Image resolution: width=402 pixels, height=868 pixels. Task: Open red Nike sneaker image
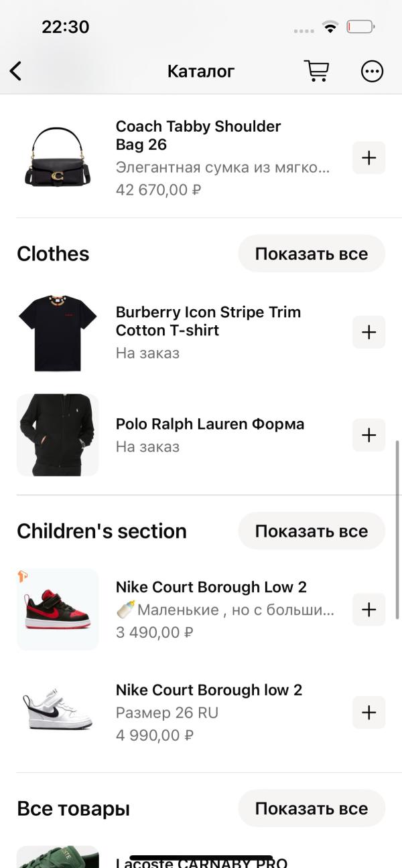point(58,610)
